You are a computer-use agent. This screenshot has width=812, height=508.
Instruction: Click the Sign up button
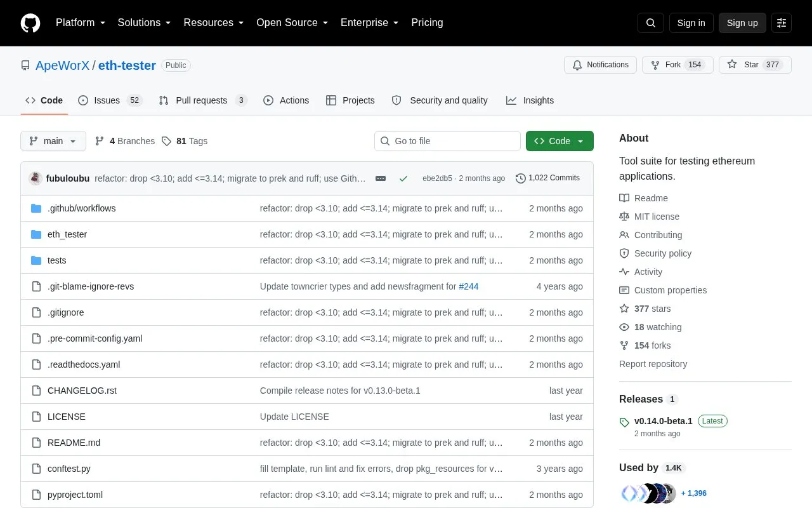[742, 23]
